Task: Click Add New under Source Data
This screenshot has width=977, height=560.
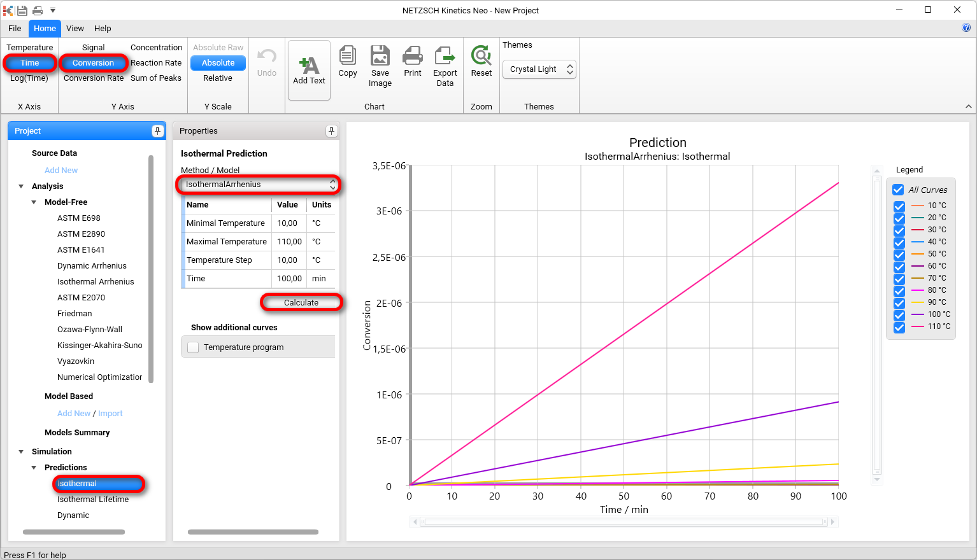Action: 61,170
